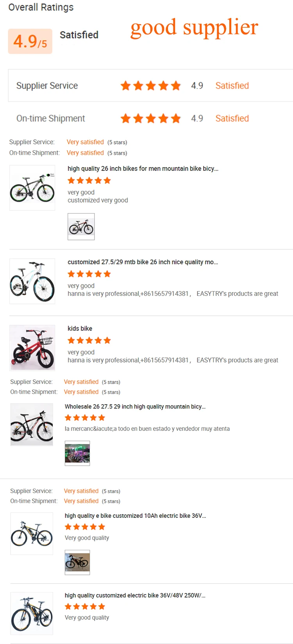293x644 pixels.
Task: Open the 'high quality e bike customized 10Ah' title
Action: tap(135, 516)
